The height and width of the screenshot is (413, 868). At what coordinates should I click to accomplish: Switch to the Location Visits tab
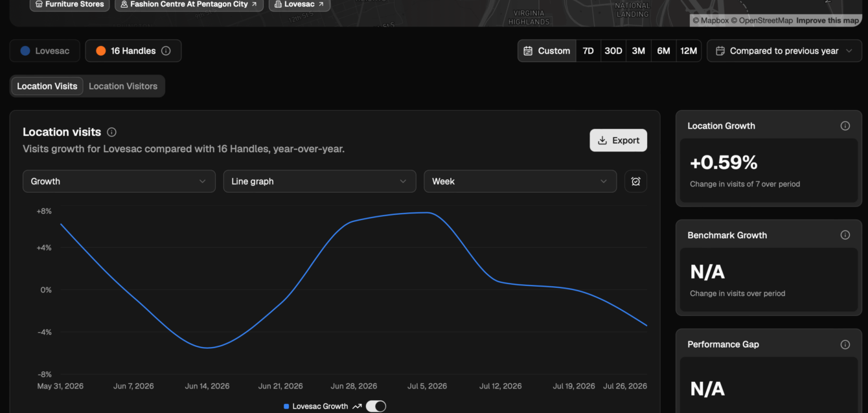tap(47, 86)
